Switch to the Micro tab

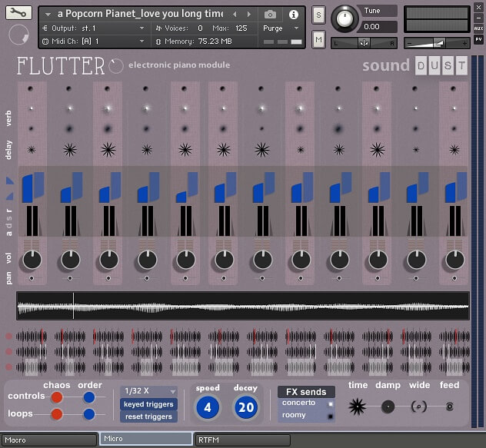(146, 439)
